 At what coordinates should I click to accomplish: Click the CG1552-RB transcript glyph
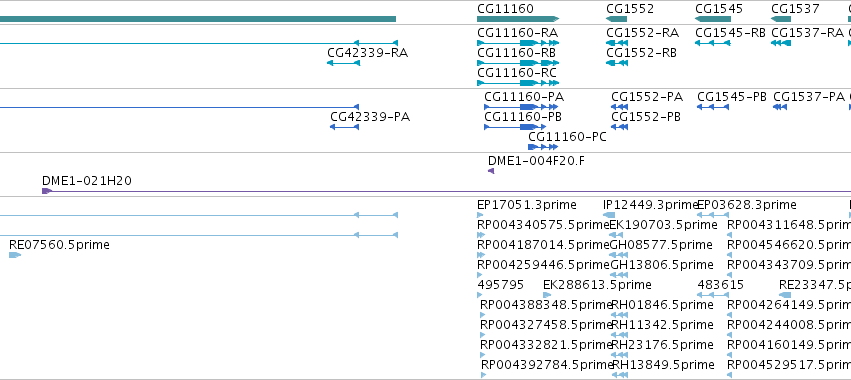tap(617, 63)
